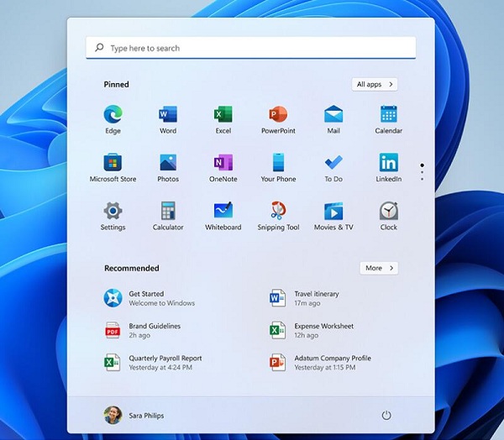Go to third pinned page dot
This screenshot has width=504, height=440.
click(x=422, y=179)
